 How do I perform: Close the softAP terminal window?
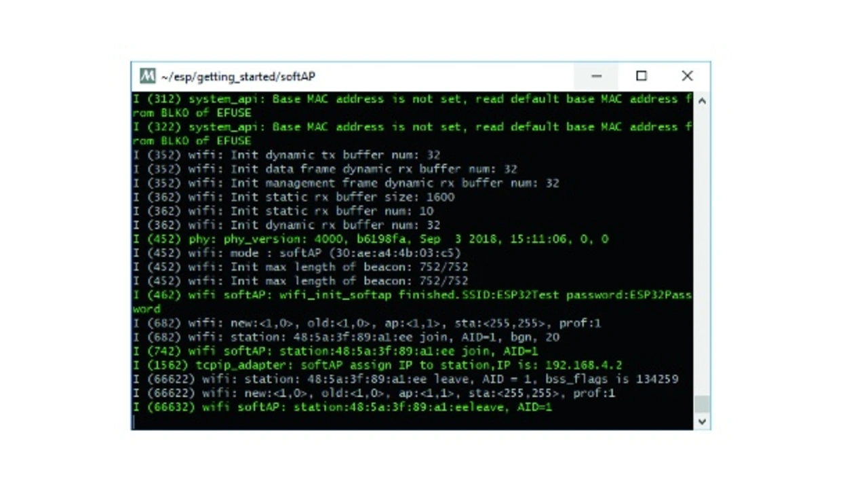pos(687,76)
